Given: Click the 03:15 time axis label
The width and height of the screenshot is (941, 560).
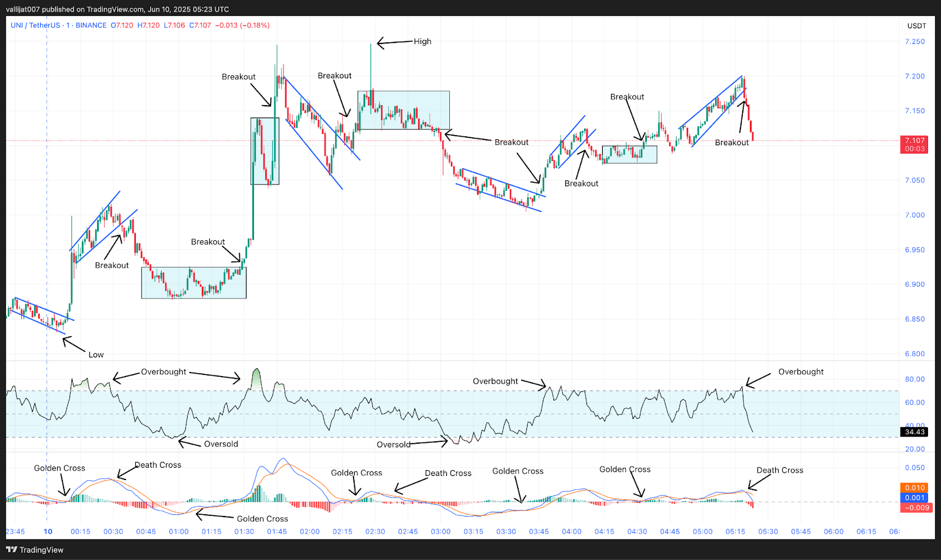Looking at the screenshot, I should tap(473, 532).
